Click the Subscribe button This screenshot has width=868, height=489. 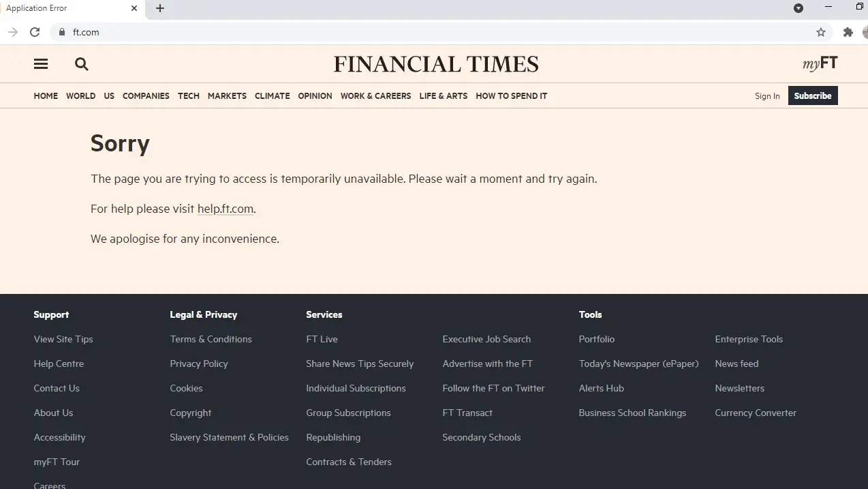pyautogui.click(x=813, y=95)
